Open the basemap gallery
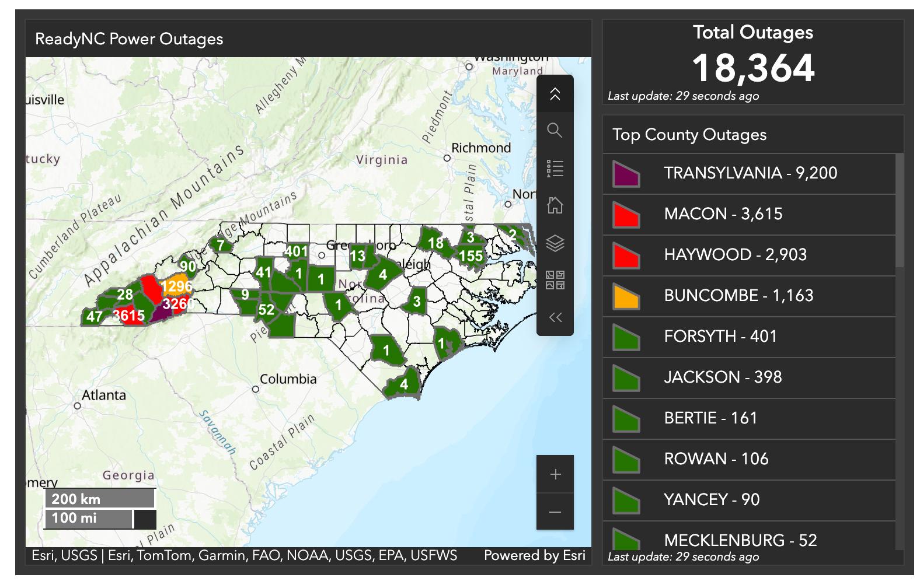The height and width of the screenshot is (588, 920). pos(555,280)
